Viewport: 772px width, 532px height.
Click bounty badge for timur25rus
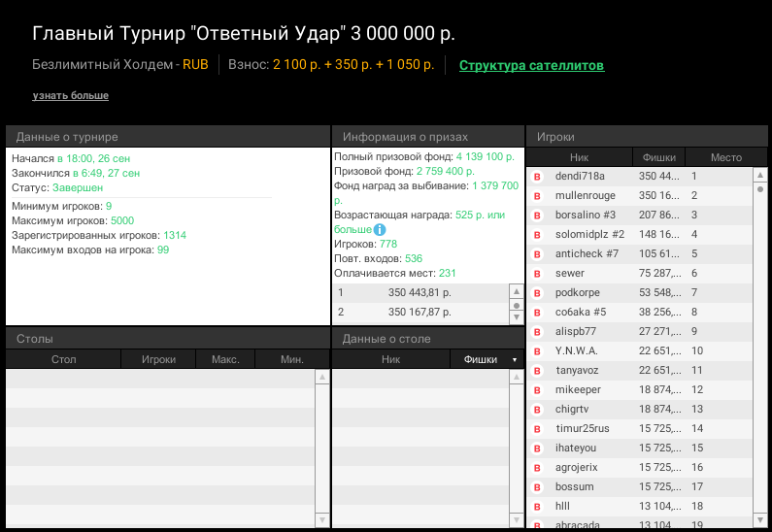(537, 429)
